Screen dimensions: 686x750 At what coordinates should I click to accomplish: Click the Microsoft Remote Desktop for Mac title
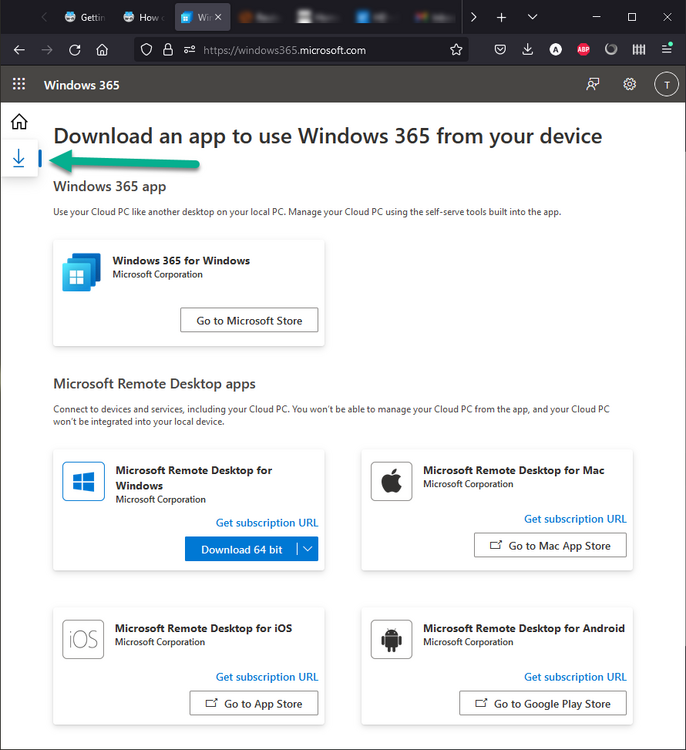514,470
